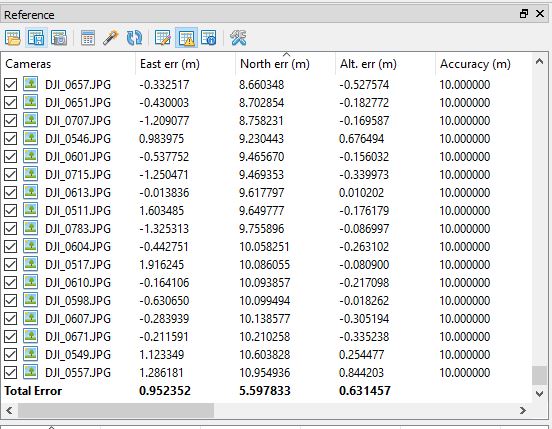Click total East error 0.952352
The width and height of the screenshot is (552, 429).
click(165, 391)
